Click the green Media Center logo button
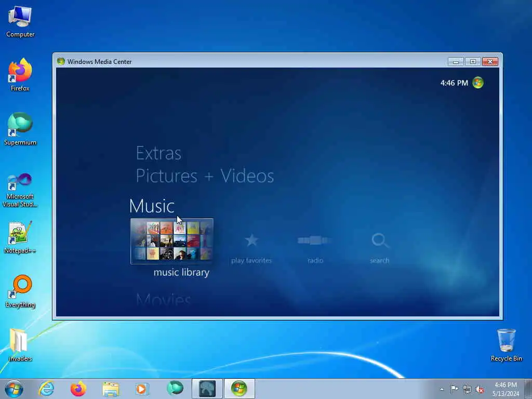This screenshot has width=532, height=399. [x=478, y=83]
